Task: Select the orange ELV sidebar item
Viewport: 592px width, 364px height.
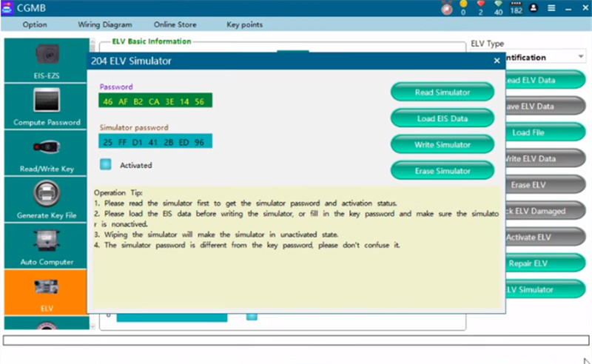Action: (46, 292)
